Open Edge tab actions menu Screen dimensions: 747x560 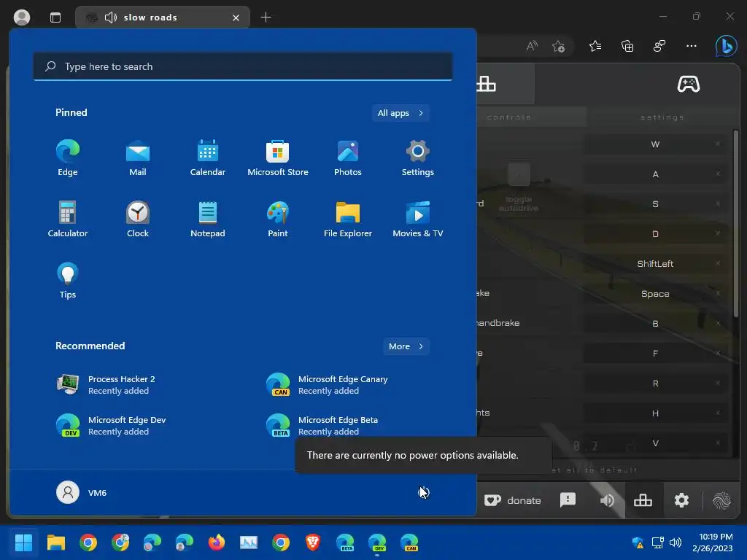coord(55,17)
